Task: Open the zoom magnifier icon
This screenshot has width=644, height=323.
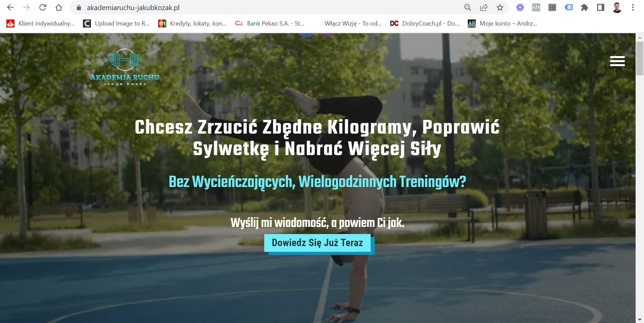Action: pos(467,7)
